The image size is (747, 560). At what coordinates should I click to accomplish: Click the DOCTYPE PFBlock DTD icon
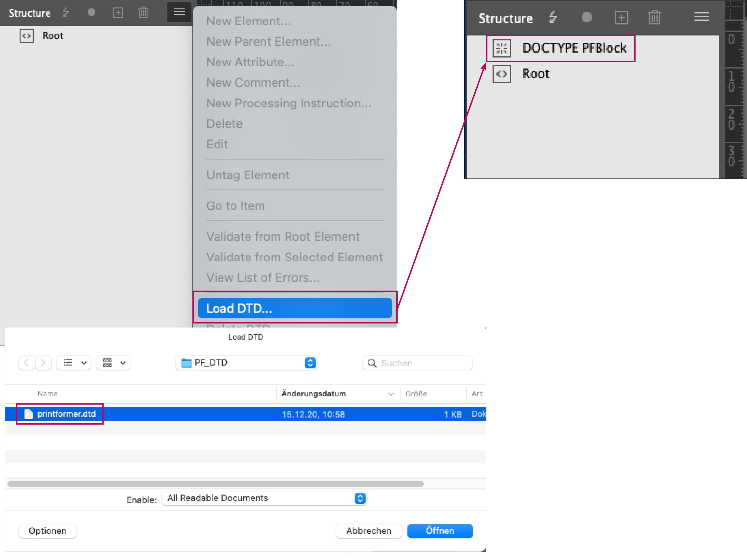click(x=502, y=48)
